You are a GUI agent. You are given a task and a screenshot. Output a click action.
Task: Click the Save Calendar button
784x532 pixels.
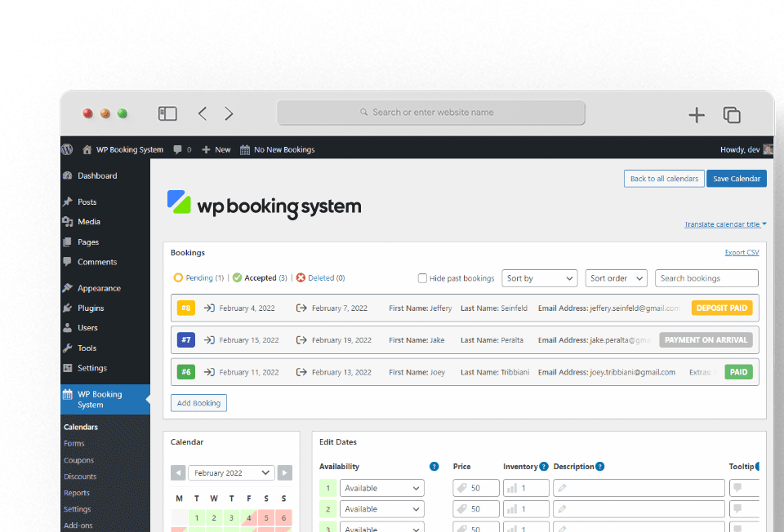736,179
